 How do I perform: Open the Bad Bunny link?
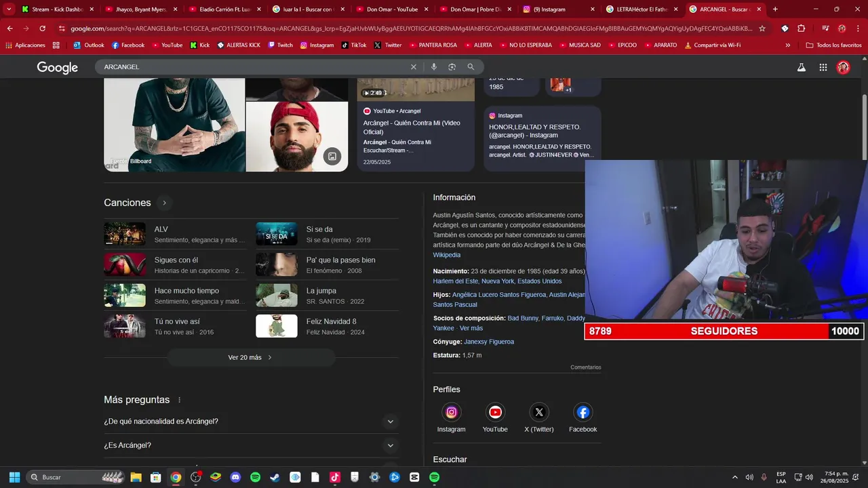click(523, 318)
